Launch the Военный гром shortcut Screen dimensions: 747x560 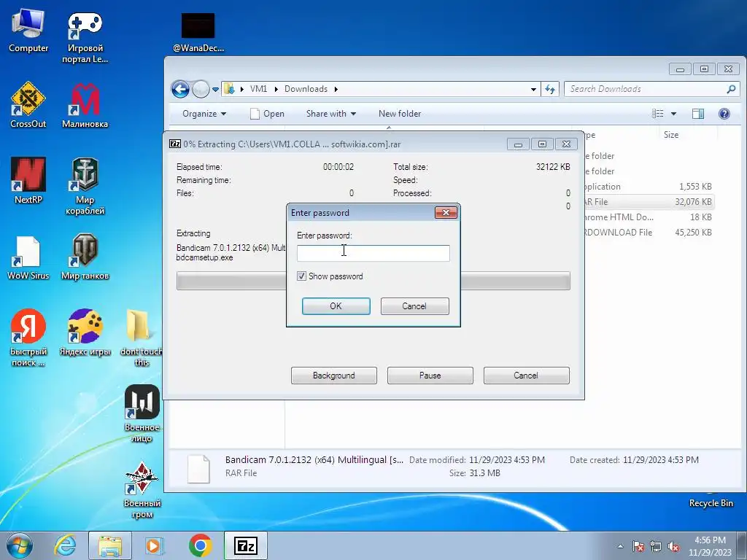point(142,491)
